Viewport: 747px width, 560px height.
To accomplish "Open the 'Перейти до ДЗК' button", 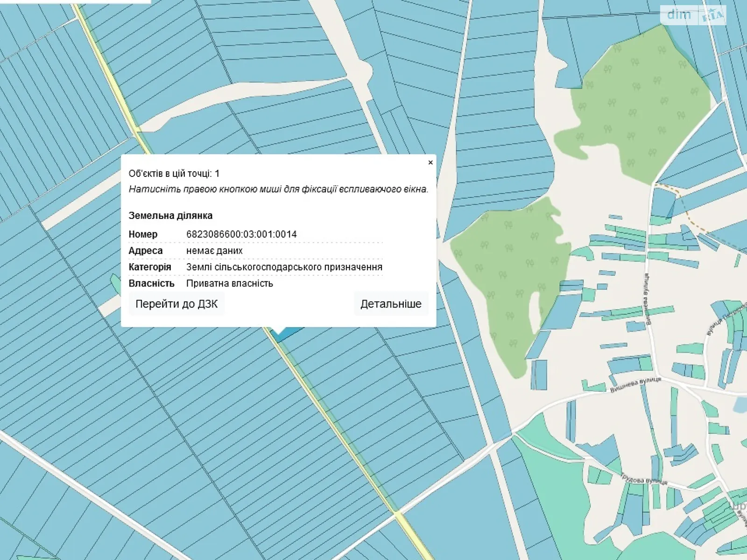I will coord(176,304).
